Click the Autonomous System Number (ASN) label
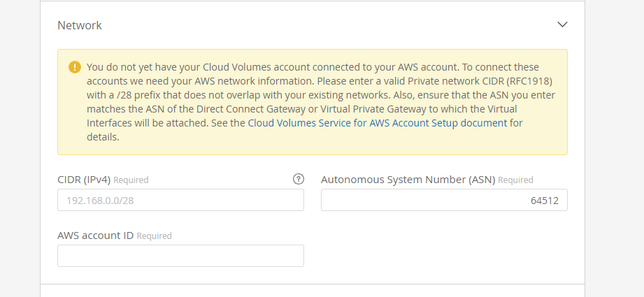The height and width of the screenshot is (297, 644). 408,180
